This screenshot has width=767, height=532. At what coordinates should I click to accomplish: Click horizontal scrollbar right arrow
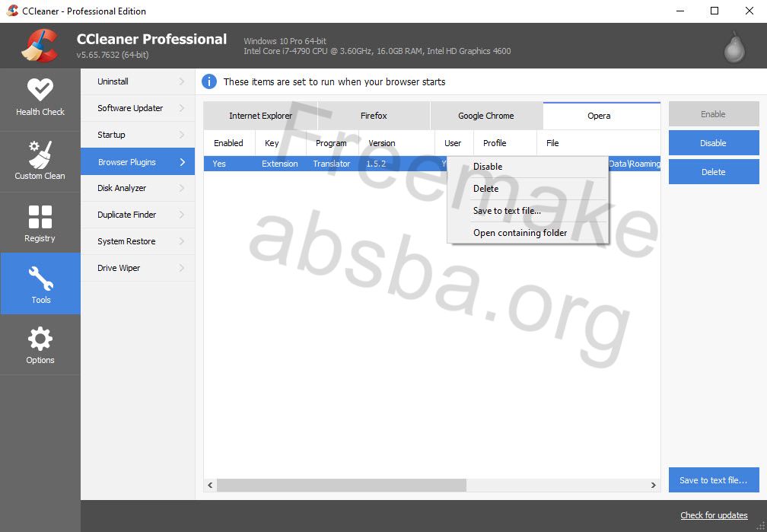pyautogui.click(x=654, y=485)
